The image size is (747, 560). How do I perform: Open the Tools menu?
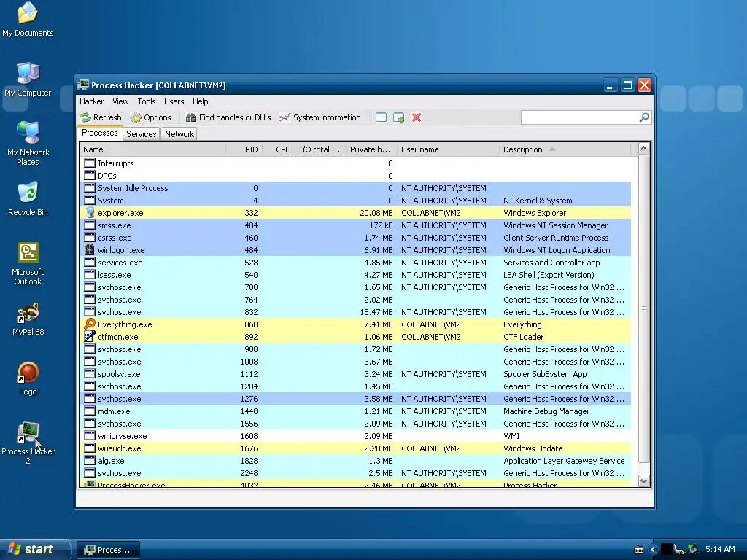[146, 101]
